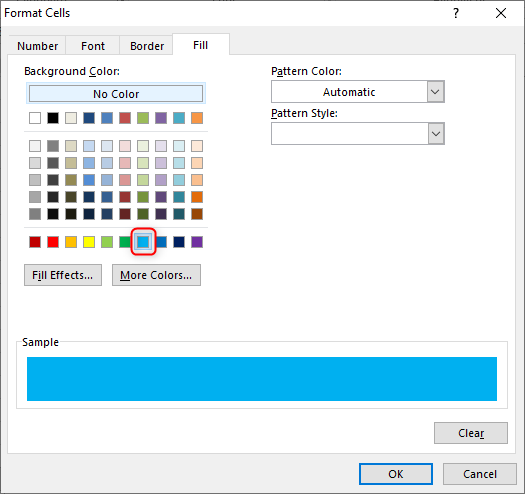Pick the white theme color swatch
The image size is (525, 494).
(35, 118)
